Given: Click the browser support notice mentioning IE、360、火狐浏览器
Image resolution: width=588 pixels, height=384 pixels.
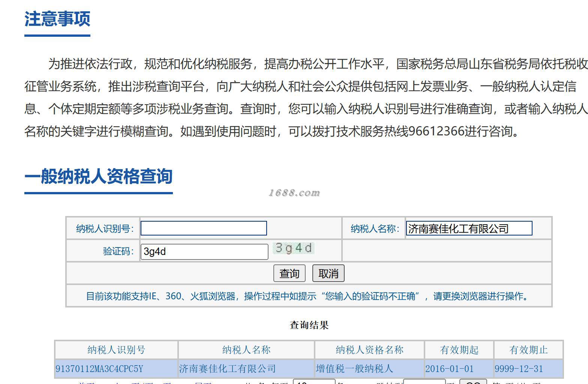Looking at the screenshot, I should 309,296.
